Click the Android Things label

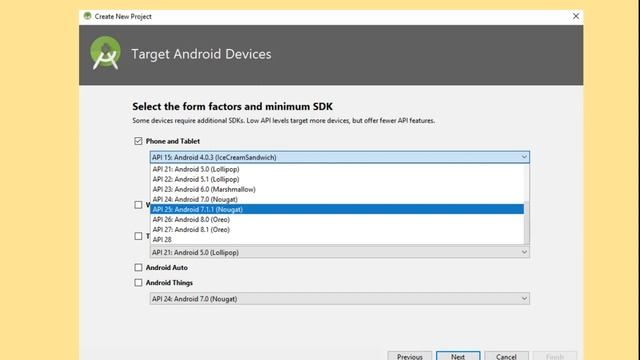169,282
